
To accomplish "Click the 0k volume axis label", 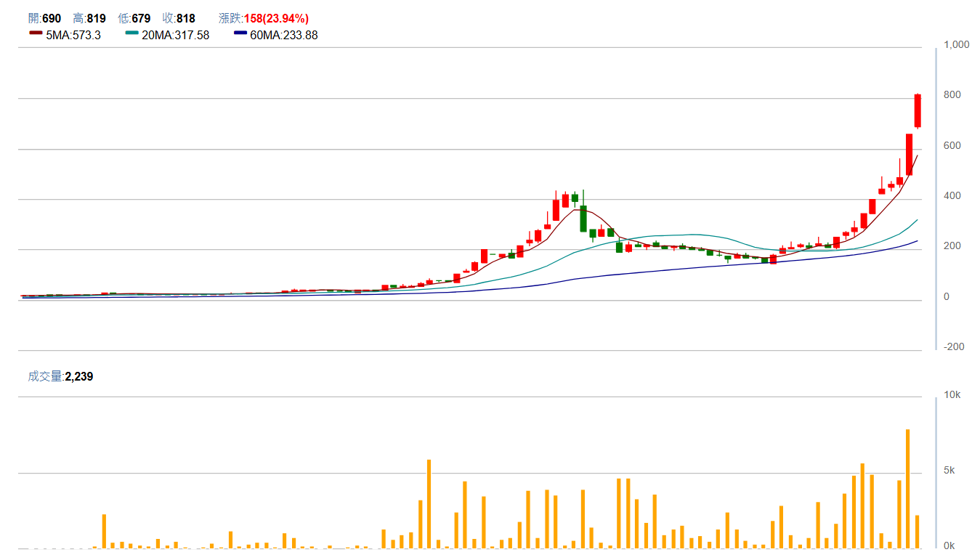I will [x=949, y=546].
